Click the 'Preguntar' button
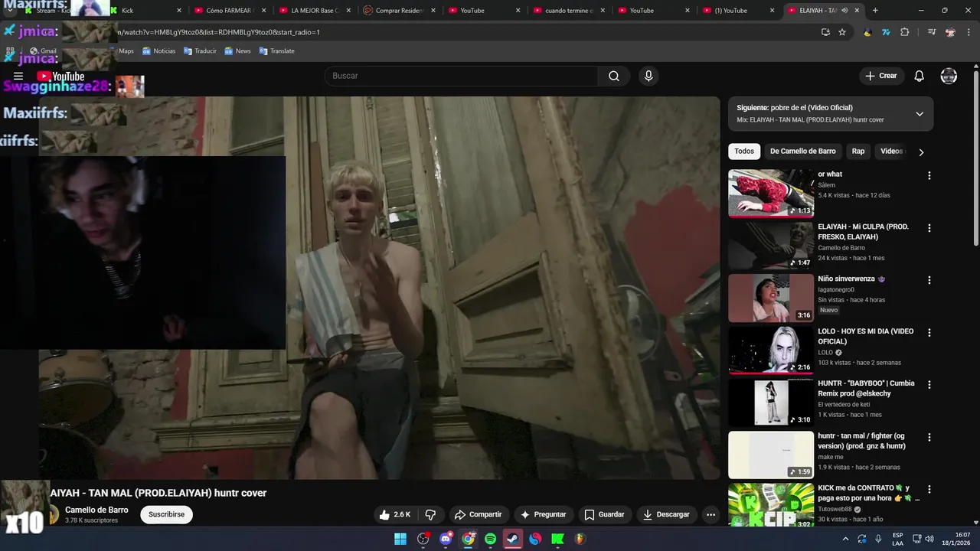This screenshot has width=980, height=551. 543,514
